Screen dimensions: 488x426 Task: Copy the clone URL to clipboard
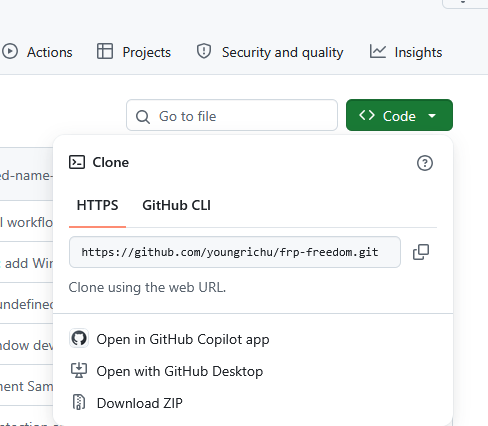point(421,252)
